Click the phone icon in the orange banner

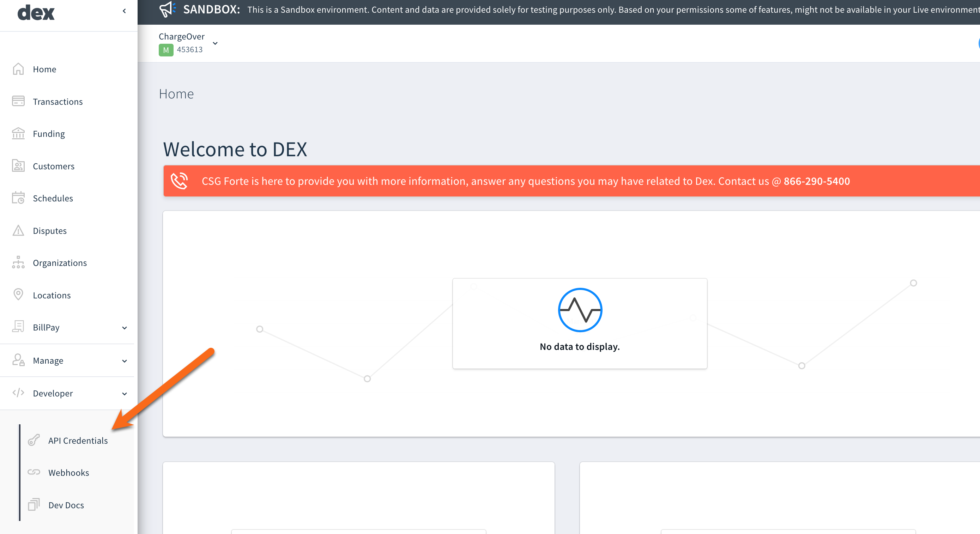[179, 181]
